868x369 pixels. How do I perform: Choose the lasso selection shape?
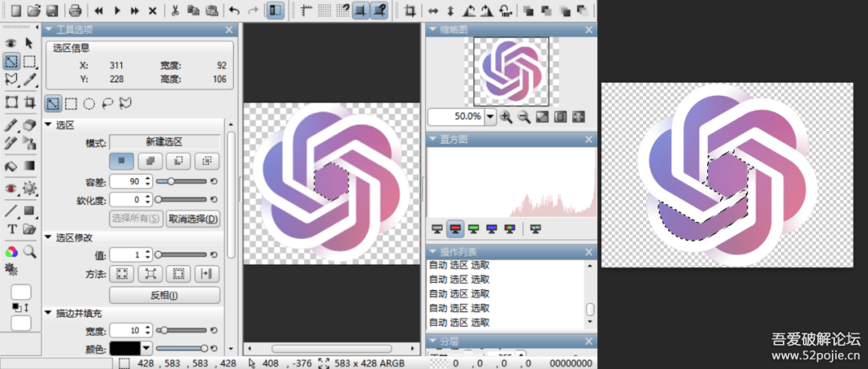(108, 104)
